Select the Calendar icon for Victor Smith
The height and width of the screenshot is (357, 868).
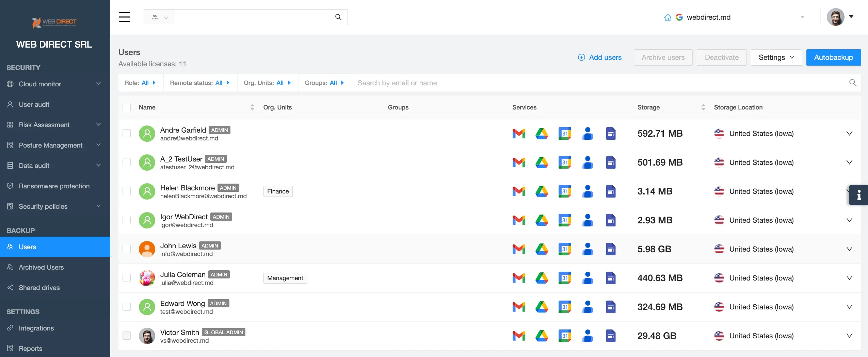[565, 336]
